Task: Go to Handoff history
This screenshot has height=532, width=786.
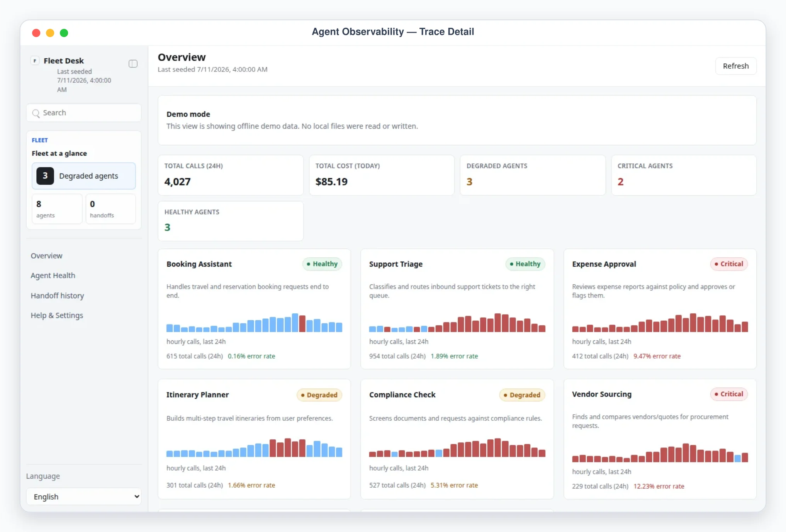Action: [x=58, y=296]
